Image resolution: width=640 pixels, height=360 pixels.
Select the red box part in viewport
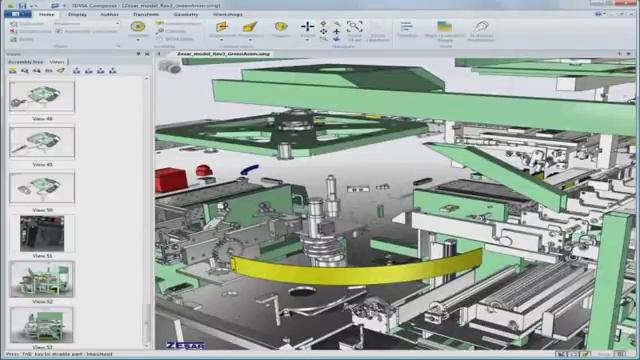171,179
